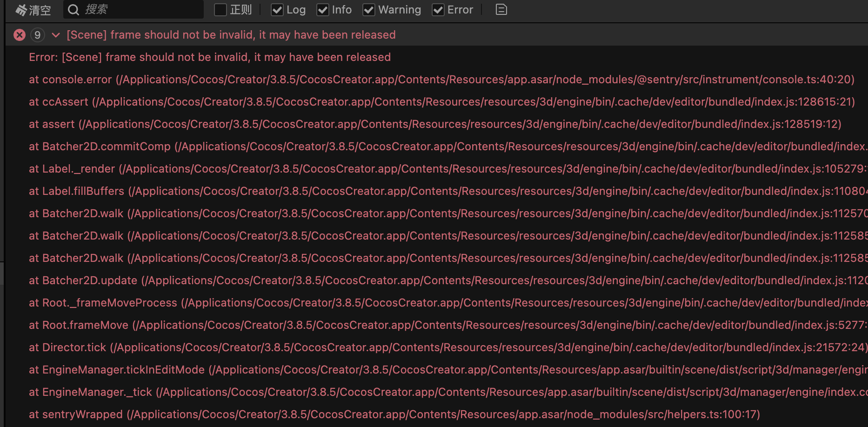Toggle the Warning filter checkbox
Screen dimensions: 868x427
(369, 10)
